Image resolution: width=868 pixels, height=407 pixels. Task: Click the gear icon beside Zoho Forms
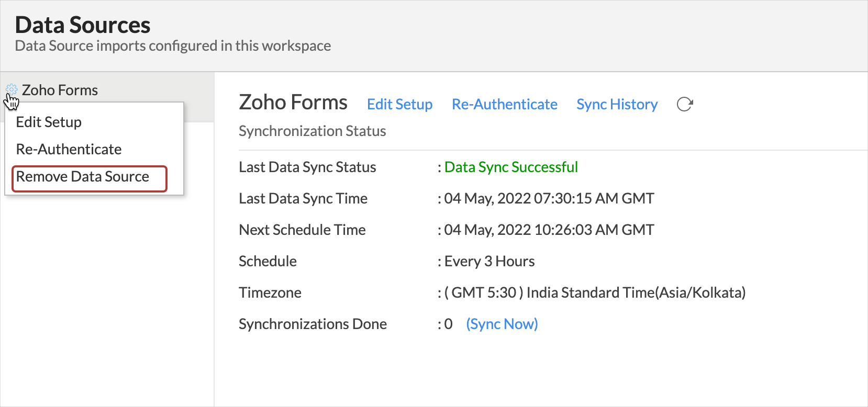(x=12, y=89)
